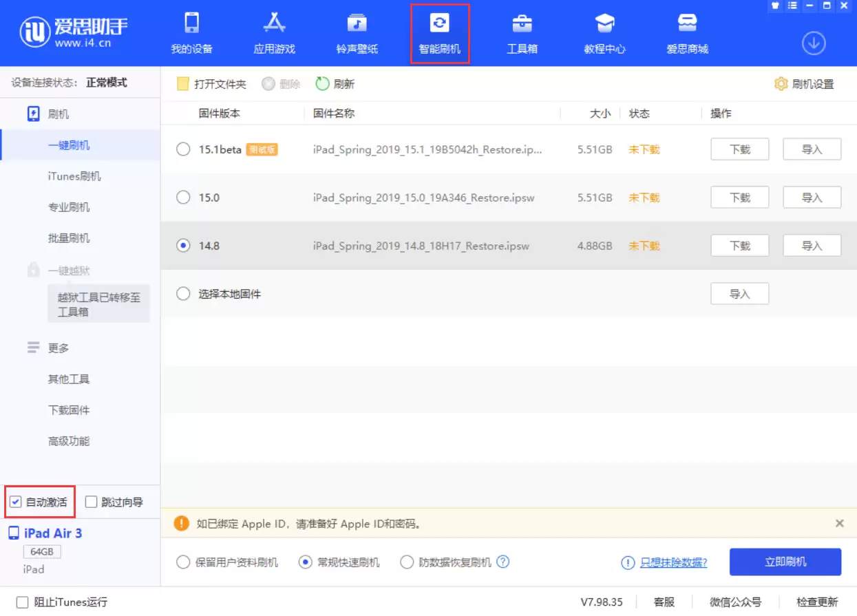Click file name iPad_Spring_2019_14.8_18H17_Restore.ipsw

click(421, 246)
